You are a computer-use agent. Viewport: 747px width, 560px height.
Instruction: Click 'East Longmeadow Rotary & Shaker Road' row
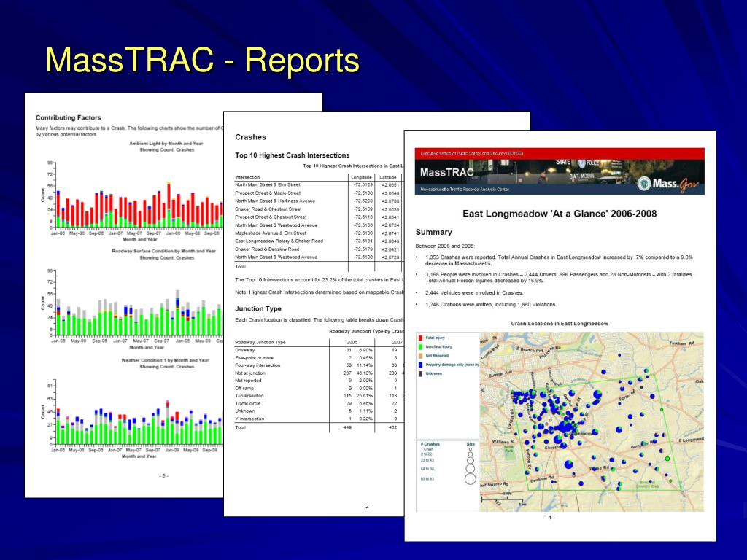(318, 241)
